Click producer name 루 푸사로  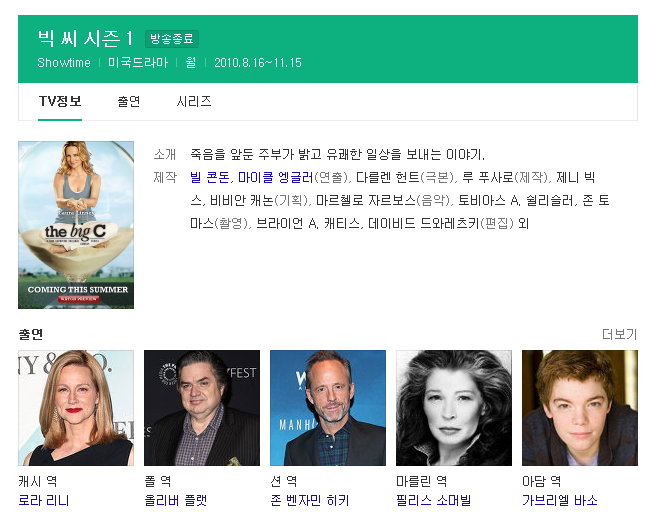pyautogui.click(x=487, y=178)
